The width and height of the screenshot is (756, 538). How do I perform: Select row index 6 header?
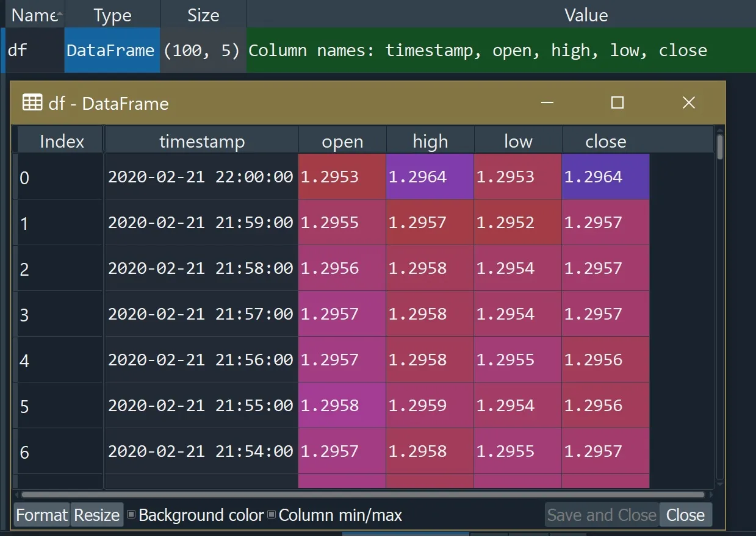(59, 452)
